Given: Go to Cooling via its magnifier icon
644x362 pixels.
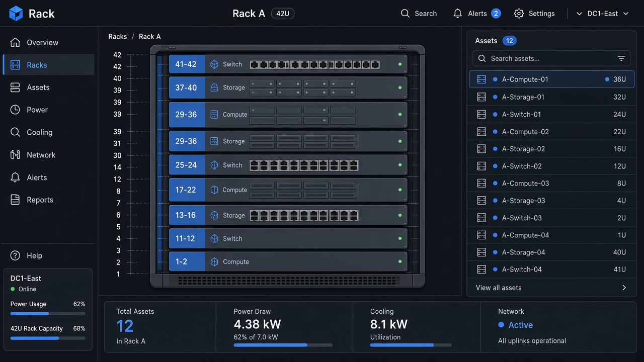Looking at the screenshot, I should [x=16, y=132].
